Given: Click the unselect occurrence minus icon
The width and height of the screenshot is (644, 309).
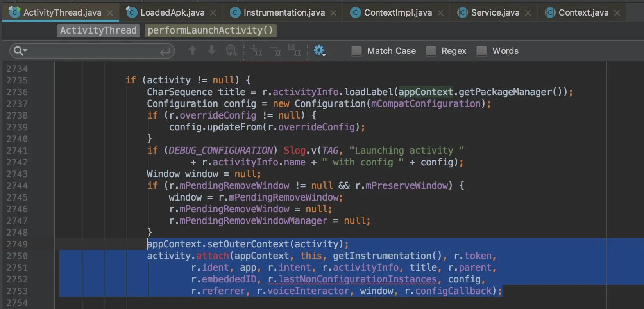Looking at the screenshot, I should (275, 50).
